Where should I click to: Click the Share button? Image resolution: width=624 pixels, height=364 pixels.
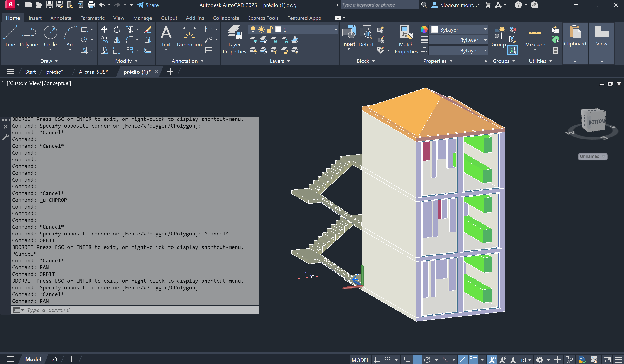coord(148,5)
